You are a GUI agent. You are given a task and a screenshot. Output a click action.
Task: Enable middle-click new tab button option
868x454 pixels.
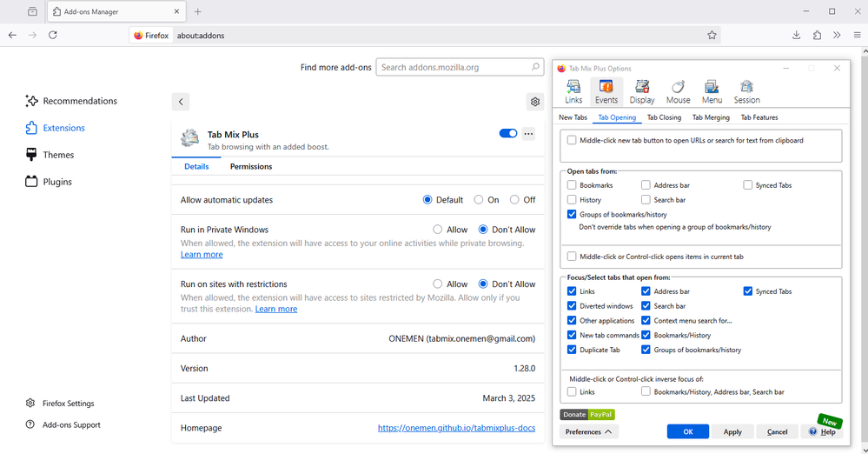(572, 140)
